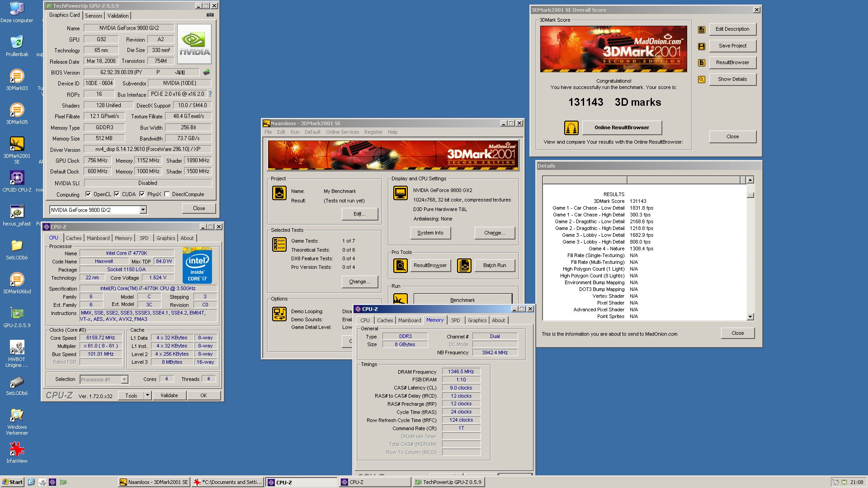The image size is (868, 488).
Task: Switch to the Sensors tab in GPU-Z
Action: (x=94, y=15)
